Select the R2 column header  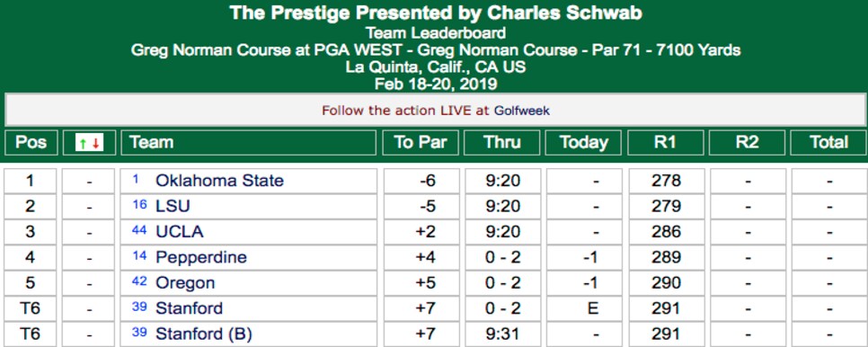tap(747, 143)
